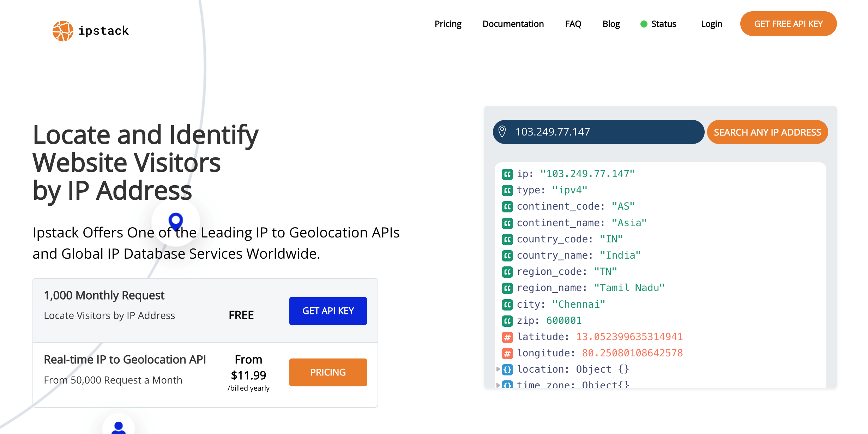
Task: Open the FAQ navigation link
Action: (x=573, y=24)
